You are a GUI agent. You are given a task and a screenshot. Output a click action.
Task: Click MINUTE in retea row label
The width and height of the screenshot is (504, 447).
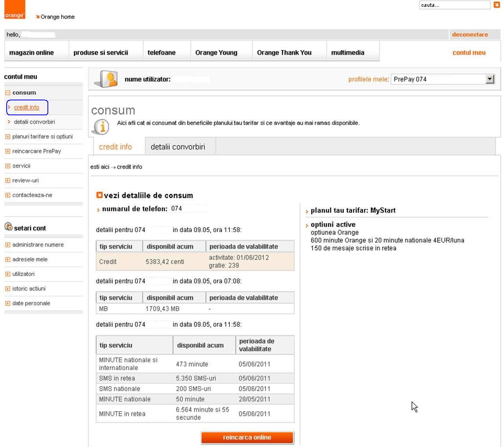click(122, 414)
